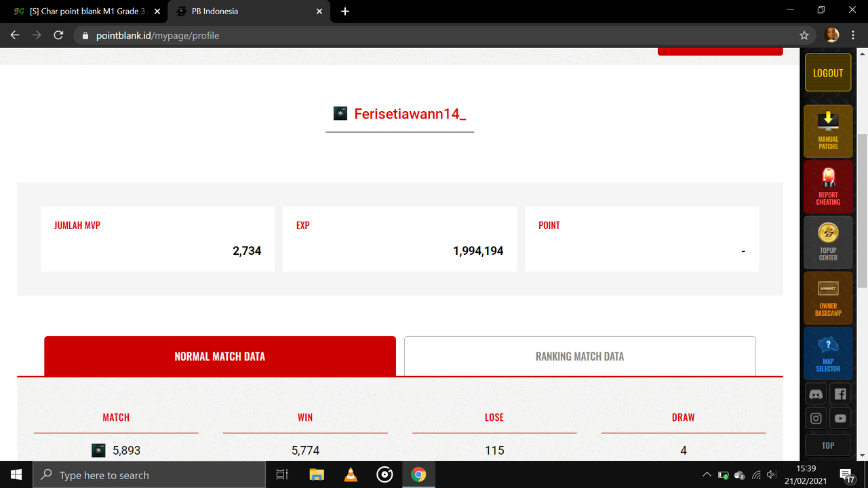Bookmark this page with star icon

[x=804, y=35]
